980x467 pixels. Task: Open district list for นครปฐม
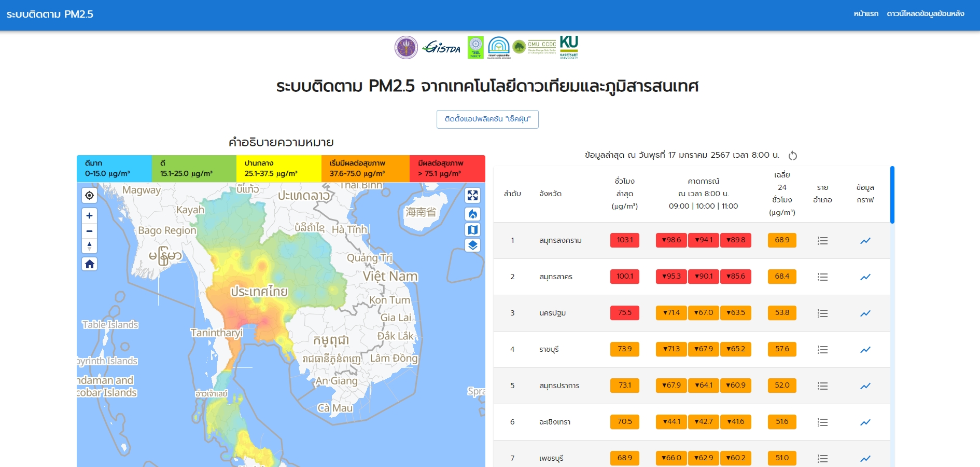(822, 313)
